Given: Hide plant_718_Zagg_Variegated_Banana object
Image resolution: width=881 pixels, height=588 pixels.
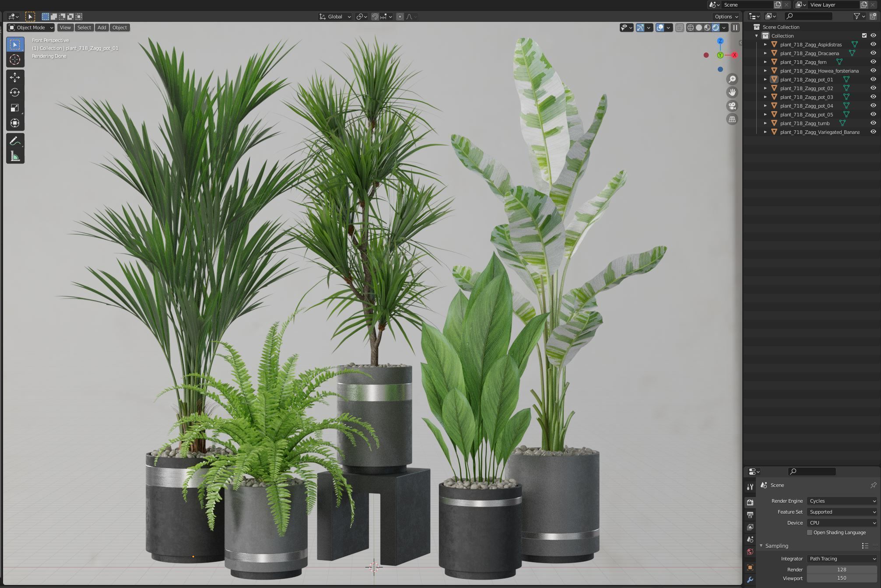Looking at the screenshot, I should tap(873, 132).
